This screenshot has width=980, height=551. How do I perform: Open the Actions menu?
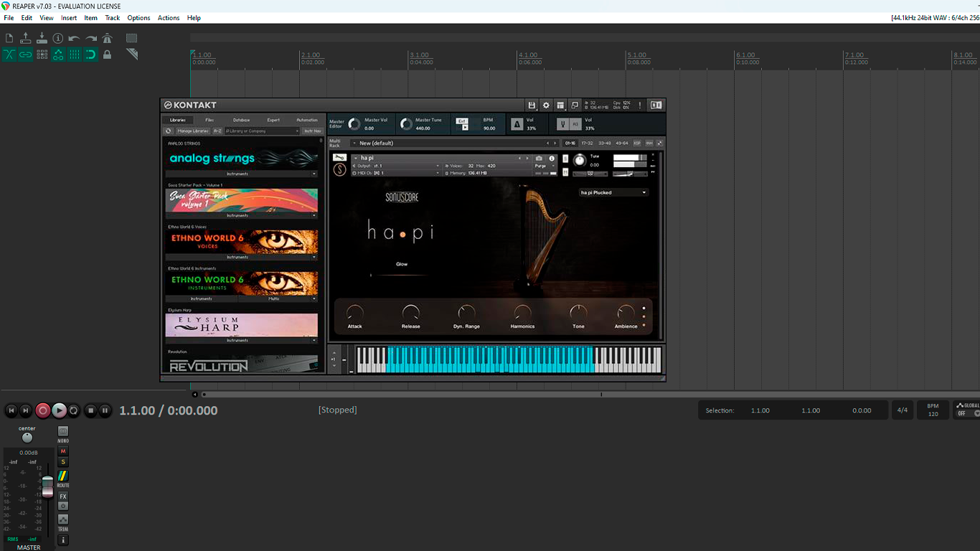click(x=169, y=18)
